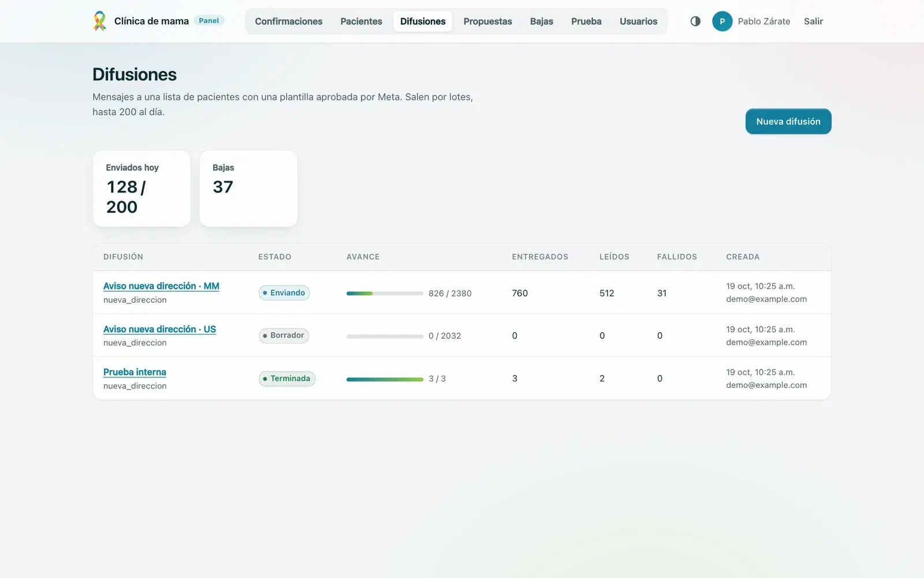
Task: Click progress bar showing 0 / 2032
Action: tap(385, 336)
